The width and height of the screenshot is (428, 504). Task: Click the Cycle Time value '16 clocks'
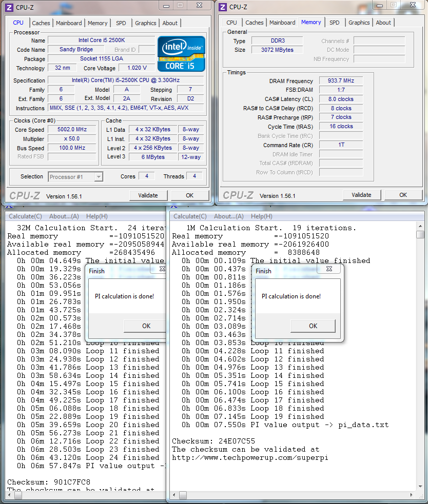(341, 126)
